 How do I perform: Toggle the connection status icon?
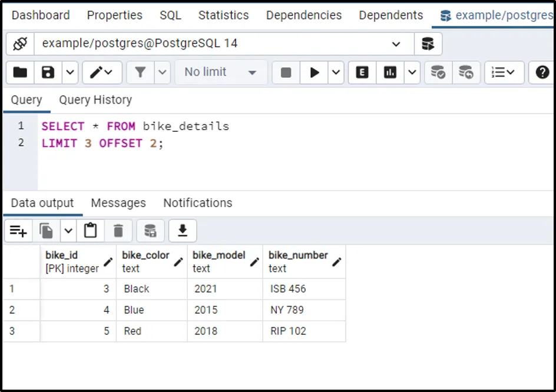coord(20,44)
